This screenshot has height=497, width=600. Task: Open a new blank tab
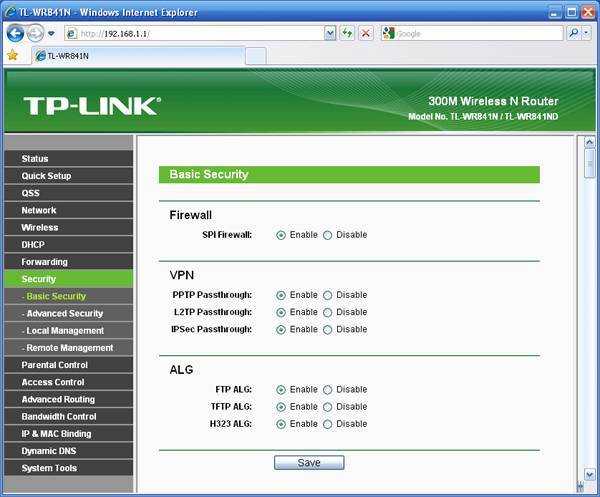(256, 56)
